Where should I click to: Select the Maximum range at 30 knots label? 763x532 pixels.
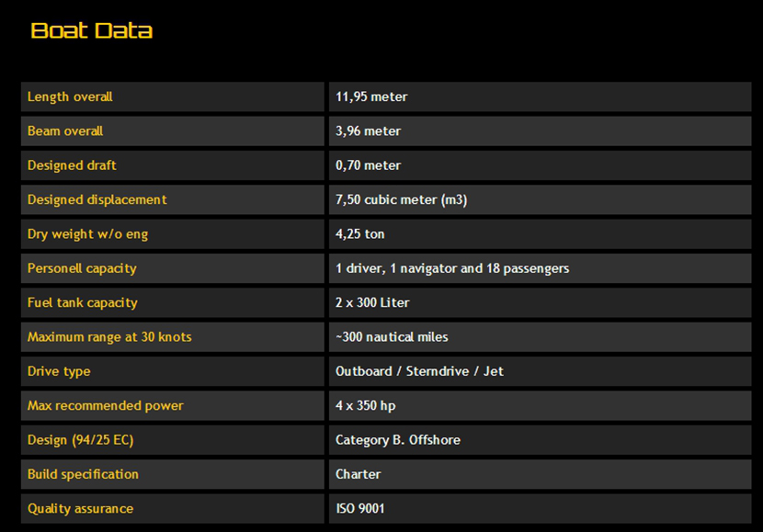[x=109, y=337]
